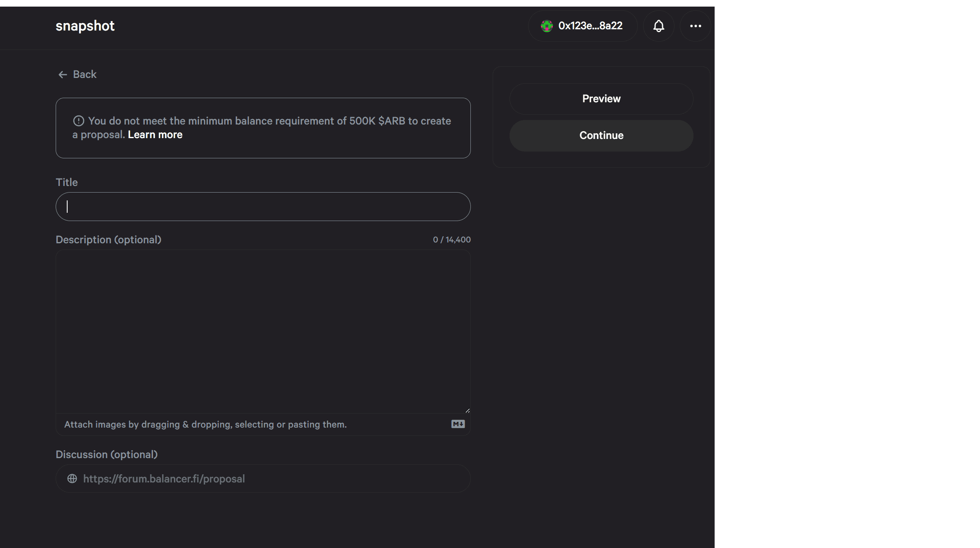Click the Preview button
Image resolution: width=980 pixels, height=548 pixels.
[x=601, y=99]
